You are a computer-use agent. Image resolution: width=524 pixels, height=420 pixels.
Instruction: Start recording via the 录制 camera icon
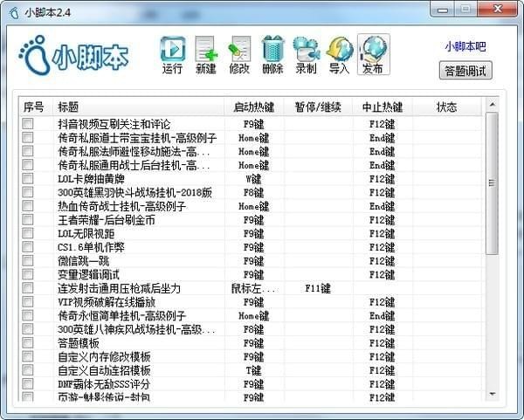coord(307,55)
